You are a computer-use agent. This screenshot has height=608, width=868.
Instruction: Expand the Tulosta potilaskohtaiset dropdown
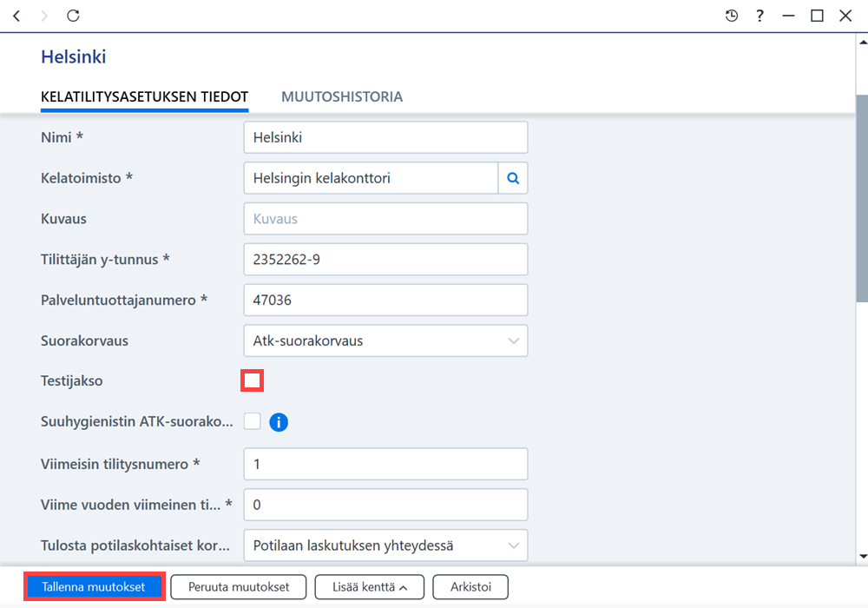[385, 545]
